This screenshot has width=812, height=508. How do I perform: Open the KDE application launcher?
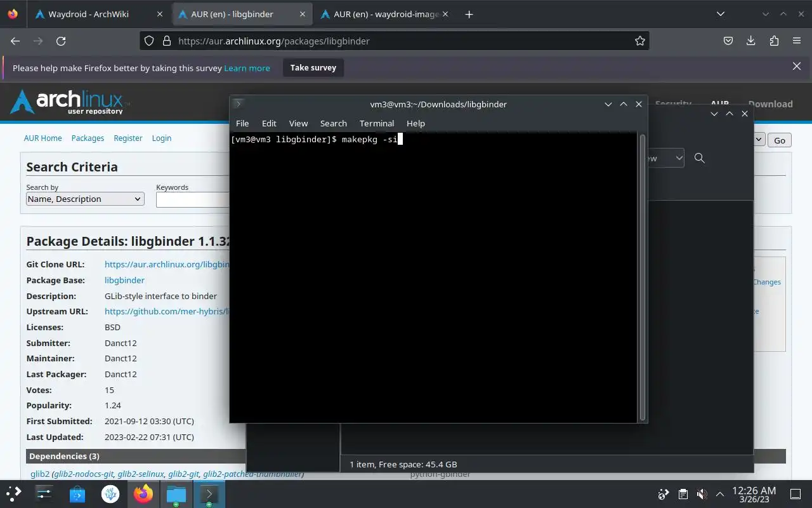coord(14,493)
